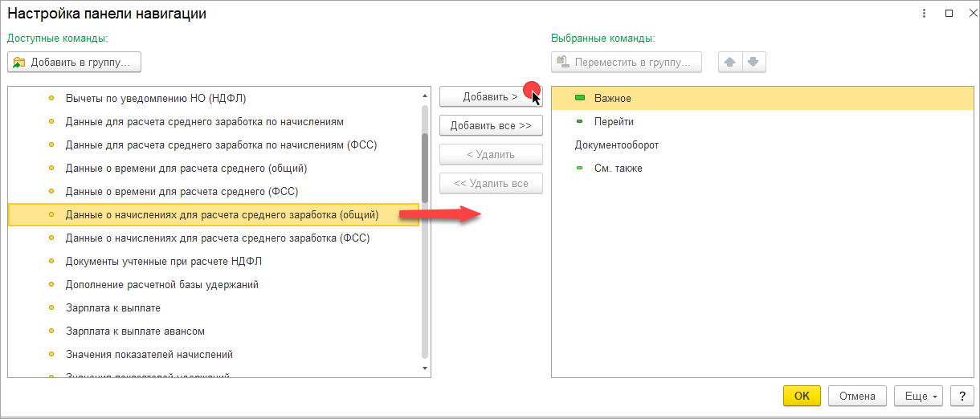
Task: Click the << Удалить все button
Action: 491,184
